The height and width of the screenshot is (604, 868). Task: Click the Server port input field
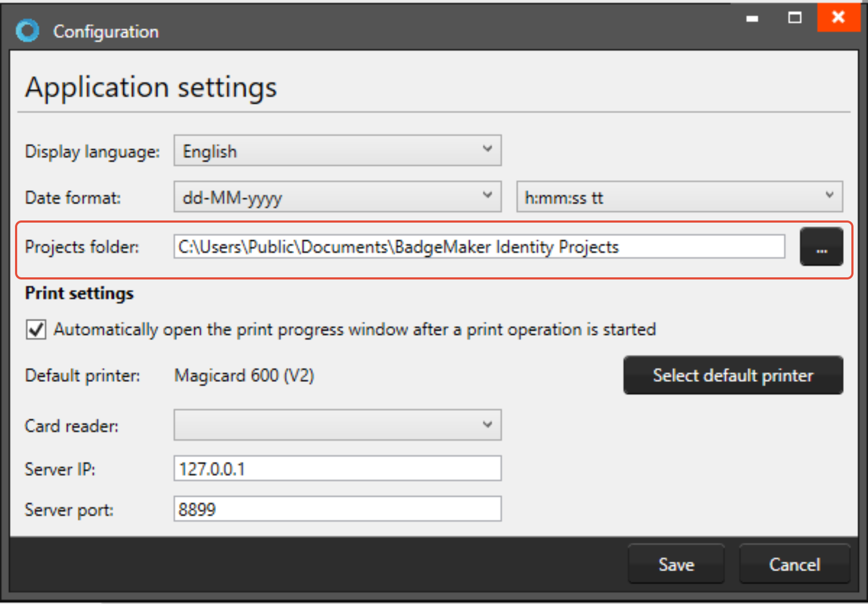[337, 509]
